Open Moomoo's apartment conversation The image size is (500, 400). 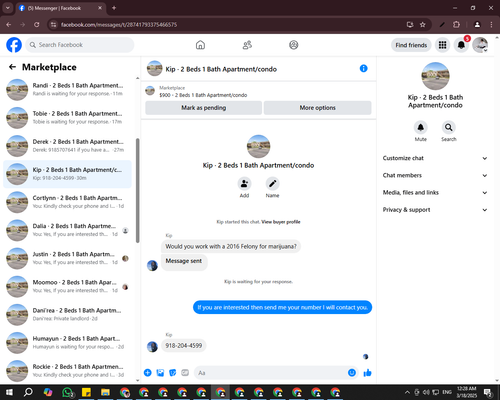point(67,286)
